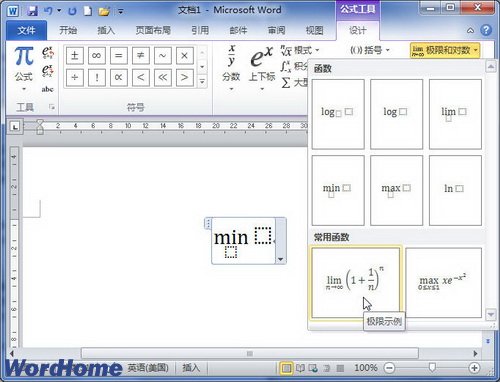Image resolution: width=500 pixels, height=382 pixels.
Task: Insert the tilde symbol
Action: [163, 55]
